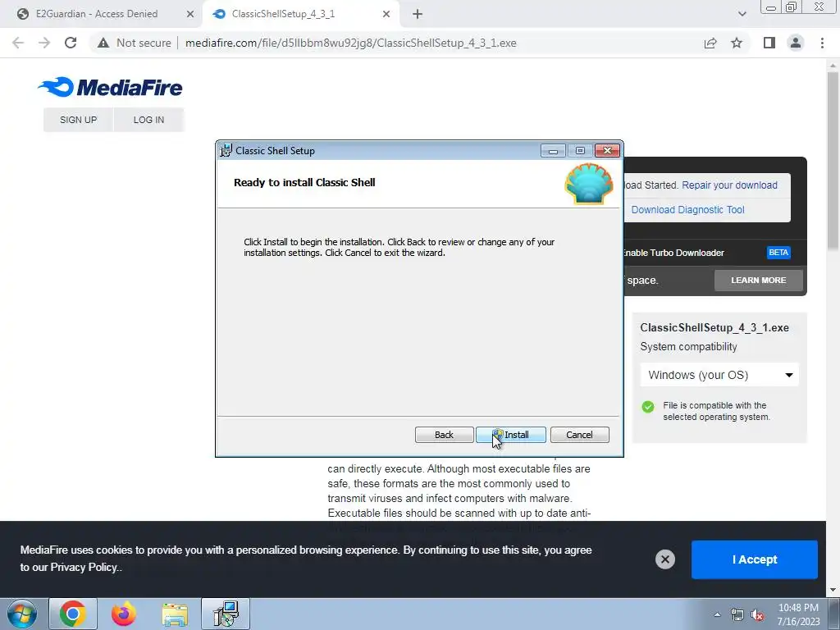Reload the current page
840x630 pixels.
(71, 43)
